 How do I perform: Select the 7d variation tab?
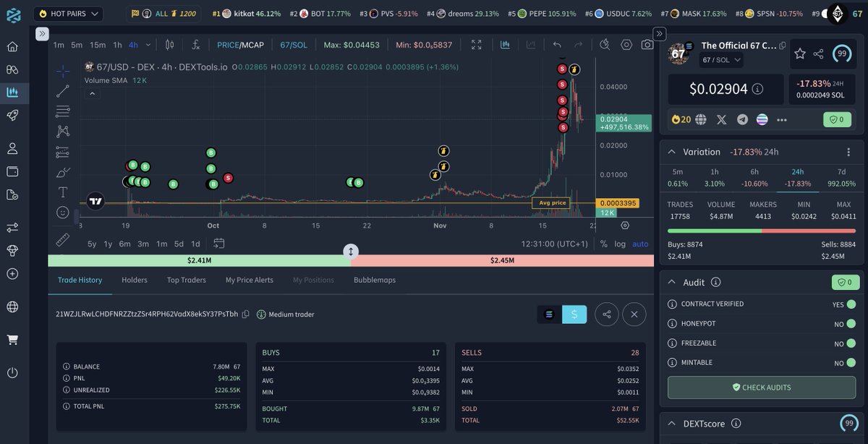point(841,178)
